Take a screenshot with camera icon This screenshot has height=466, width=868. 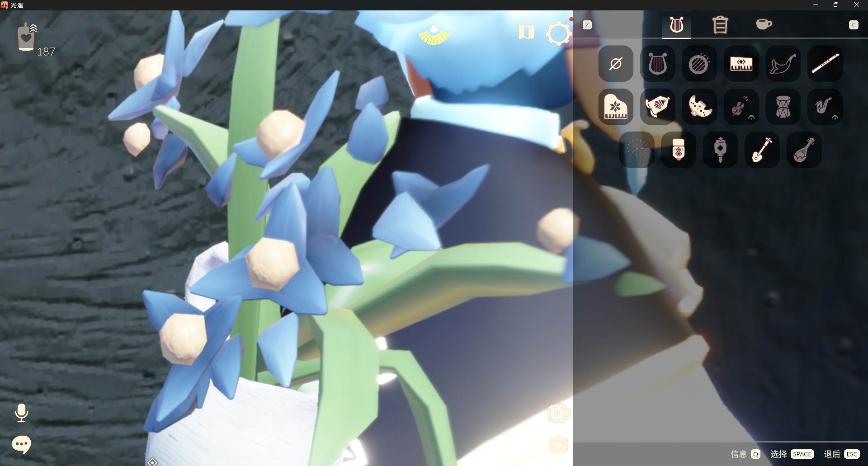[559, 445]
